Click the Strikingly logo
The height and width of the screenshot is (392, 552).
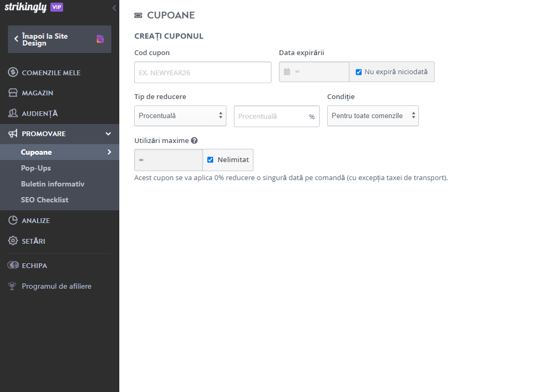(x=25, y=7)
